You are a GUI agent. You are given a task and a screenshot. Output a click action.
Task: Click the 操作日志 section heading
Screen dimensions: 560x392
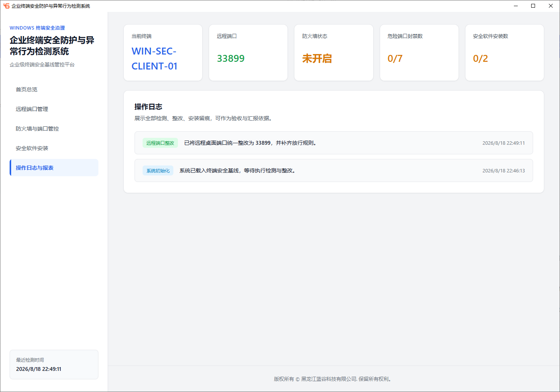148,107
